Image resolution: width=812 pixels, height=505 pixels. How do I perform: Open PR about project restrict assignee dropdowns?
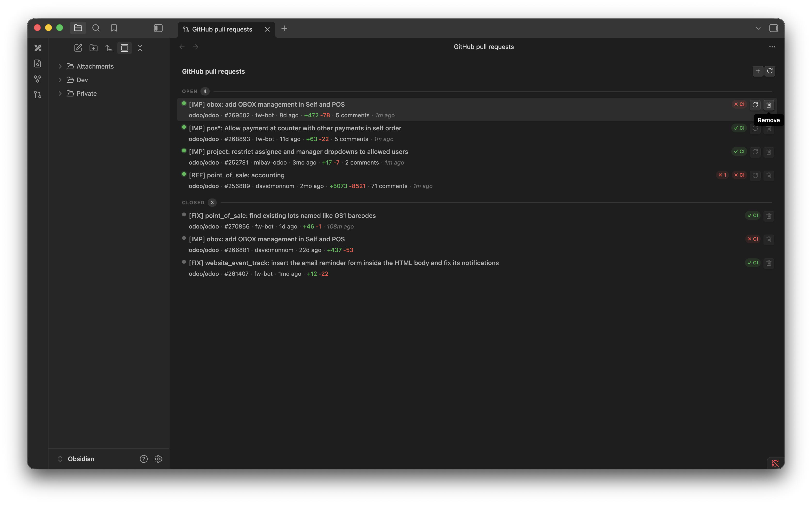click(298, 152)
